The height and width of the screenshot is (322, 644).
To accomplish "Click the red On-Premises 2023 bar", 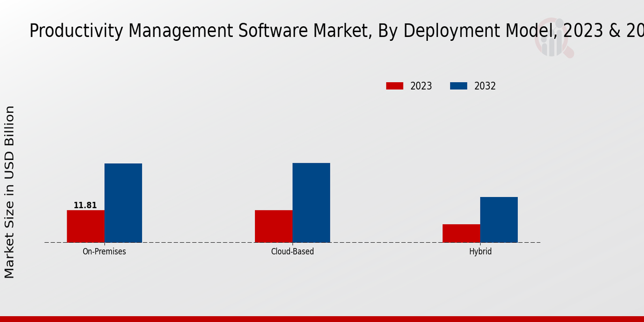I will pyautogui.click(x=86, y=225).
